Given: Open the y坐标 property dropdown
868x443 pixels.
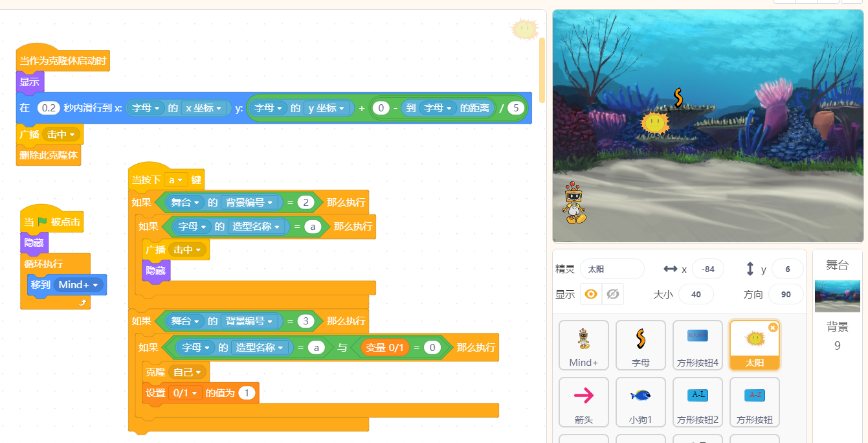Looking at the screenshot, I should [328, 108].
